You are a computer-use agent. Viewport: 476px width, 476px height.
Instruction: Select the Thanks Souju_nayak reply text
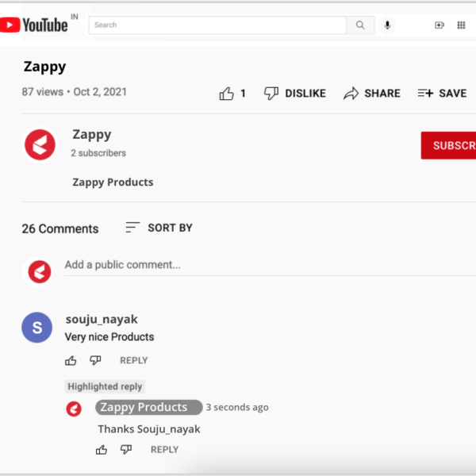coord(149,429)
